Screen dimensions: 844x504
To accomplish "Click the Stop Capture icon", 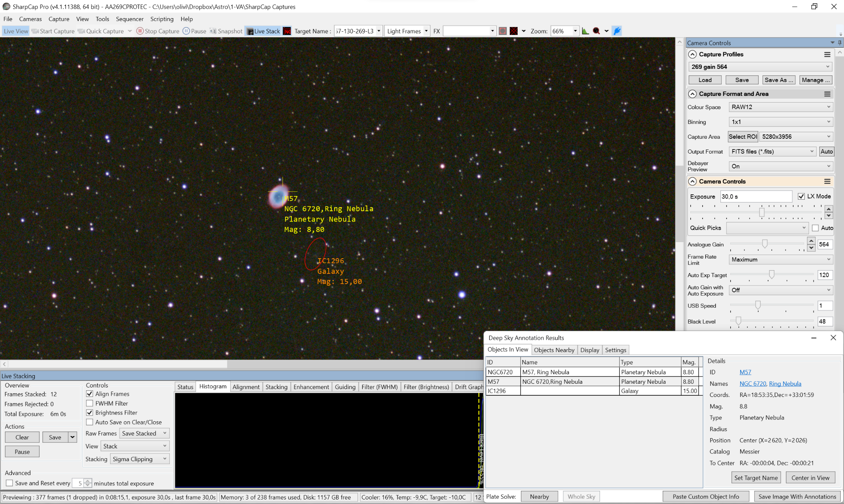I will coord(140,31).
